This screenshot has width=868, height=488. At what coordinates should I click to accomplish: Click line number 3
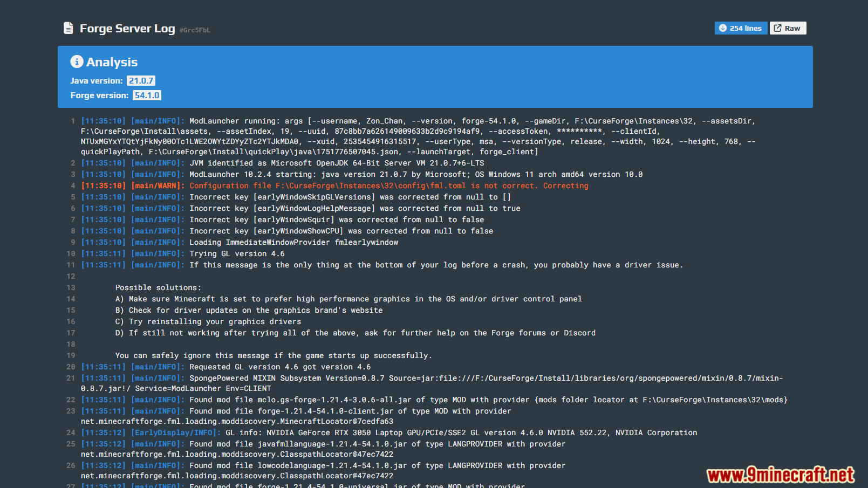click(x=73, y=175)
